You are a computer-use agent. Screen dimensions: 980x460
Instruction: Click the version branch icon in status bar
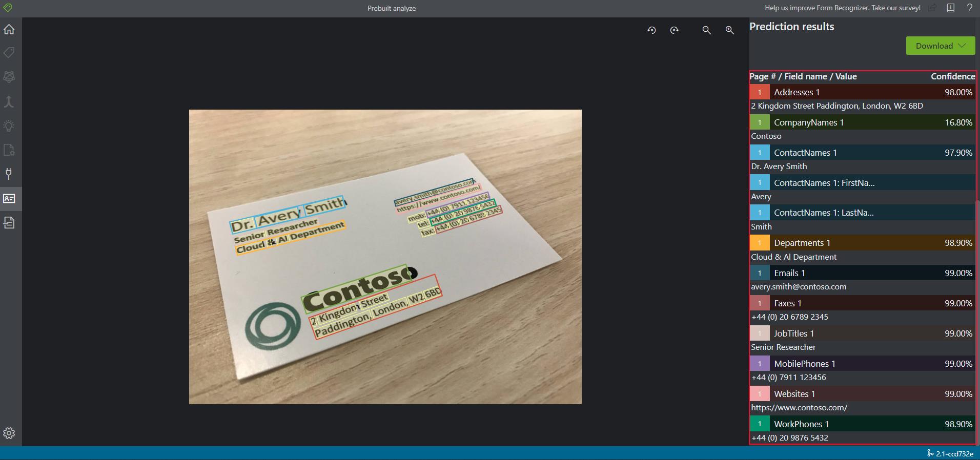(x=930, y=453)
